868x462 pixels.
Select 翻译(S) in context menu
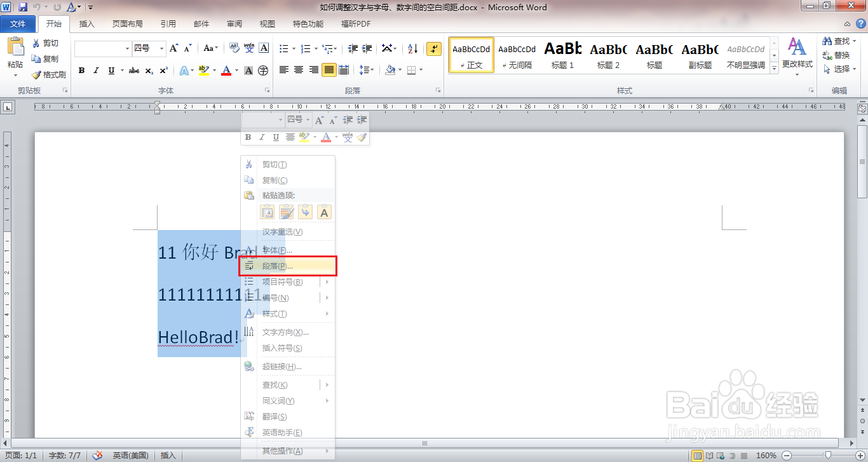tap(288, 417)
